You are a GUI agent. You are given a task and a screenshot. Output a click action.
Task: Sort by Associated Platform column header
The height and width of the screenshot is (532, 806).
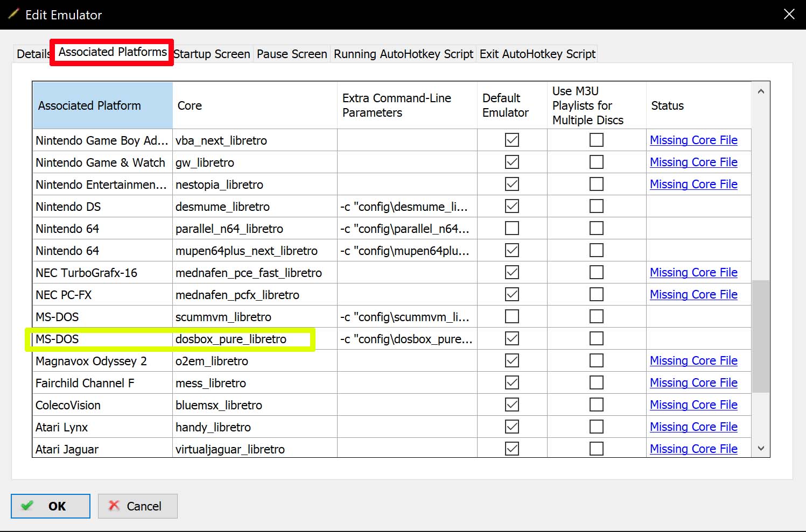coord(102,105)
